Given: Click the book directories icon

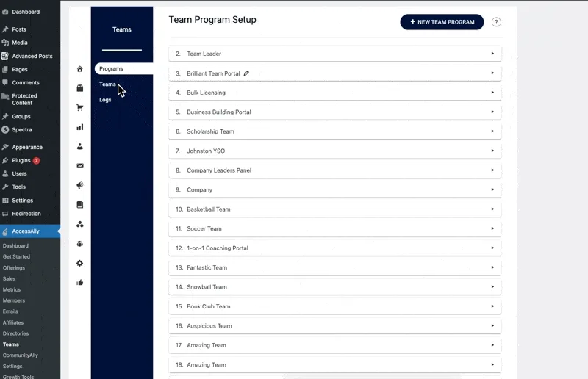Looking at the screenshot, I should (x=80, y=205).
